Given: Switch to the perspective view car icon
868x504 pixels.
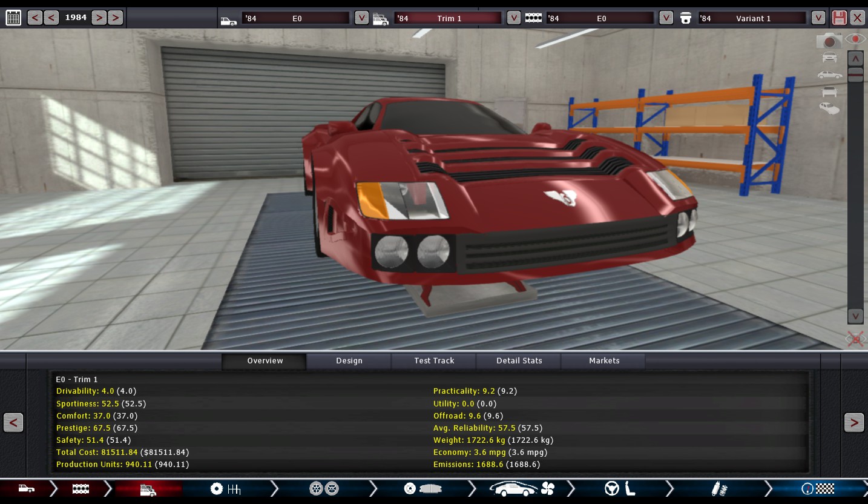Looking at the screenshot, I should pyautogui.click(x=829, y=108).
